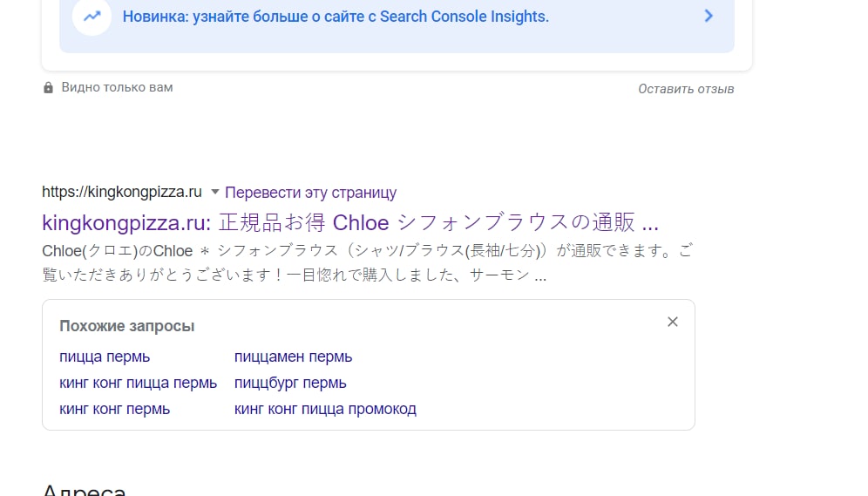
Task: Open the 'Оставить отзыв' feedback link
Action: click(686, 89)
